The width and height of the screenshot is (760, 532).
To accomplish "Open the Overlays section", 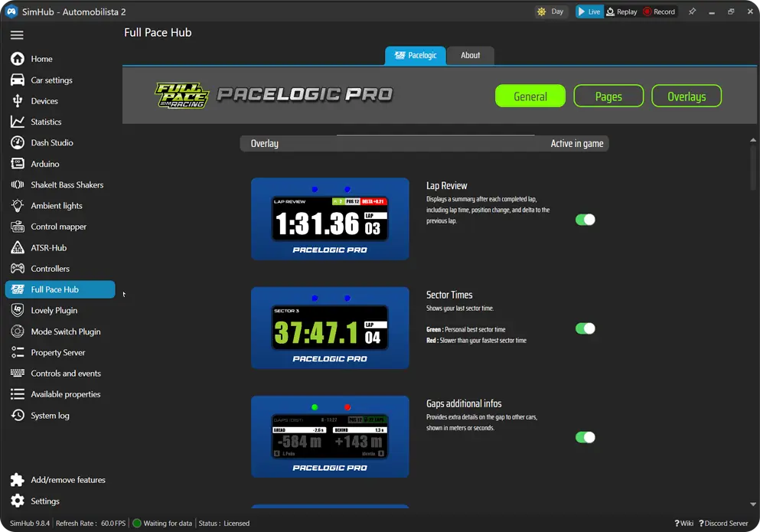I will [687, 96].
